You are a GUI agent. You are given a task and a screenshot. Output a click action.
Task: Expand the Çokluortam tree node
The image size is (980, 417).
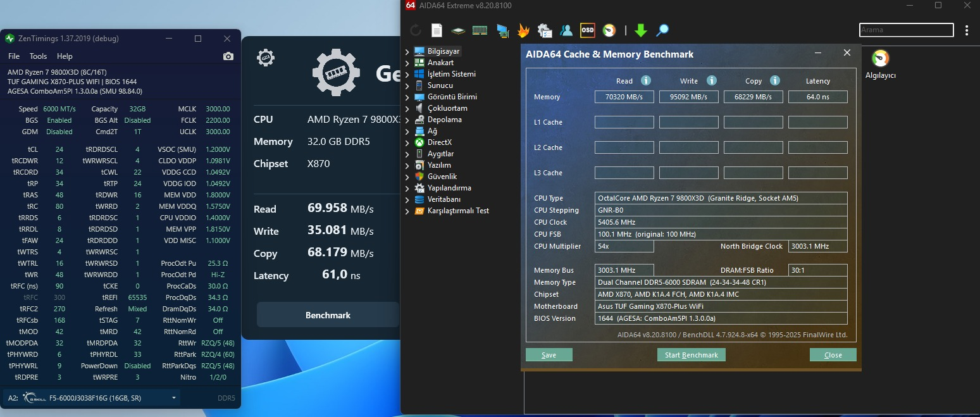(407, 108)
